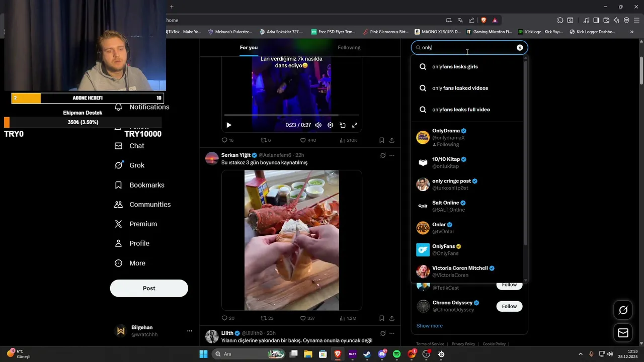The height and width of the screenshot is (362, 644).
Task: Open the OnlyDrama account suggestion
Action: point(467,137)
